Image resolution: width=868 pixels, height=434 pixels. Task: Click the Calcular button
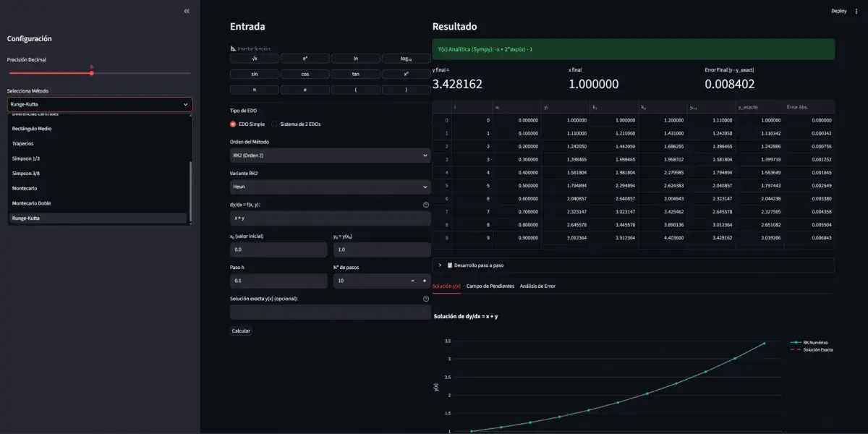[241, 331]
